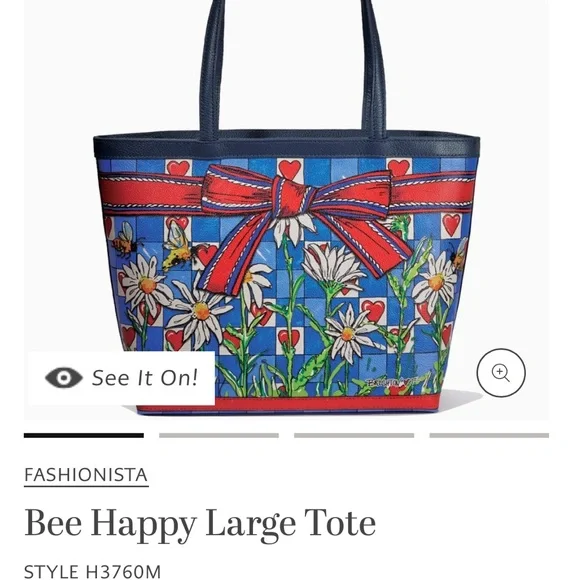Jump to the fourth product image bar
This screenshot has height=580, width=580.
pos(489,435)
